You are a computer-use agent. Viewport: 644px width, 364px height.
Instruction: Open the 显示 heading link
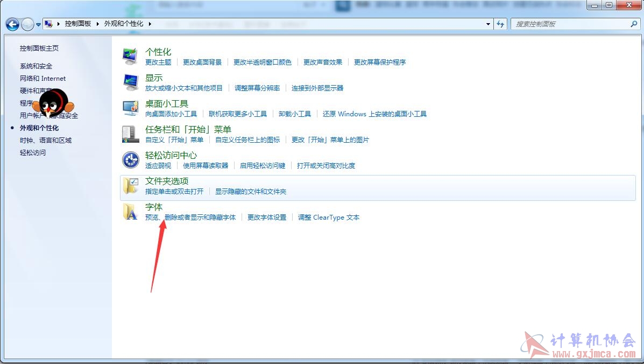(x=154, y=78)
